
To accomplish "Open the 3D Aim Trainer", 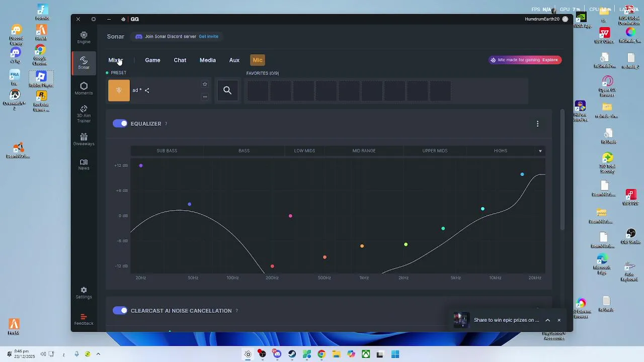I will coord(84,114).
